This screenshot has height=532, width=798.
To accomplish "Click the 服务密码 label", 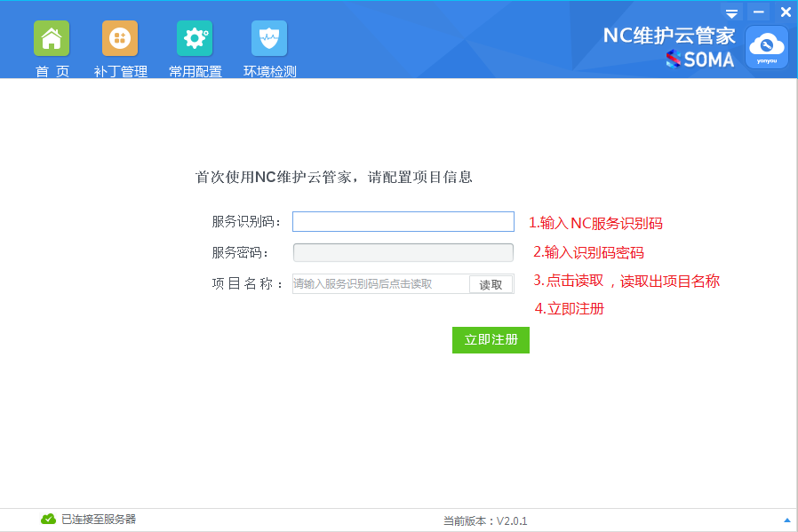I will (240, 253).
